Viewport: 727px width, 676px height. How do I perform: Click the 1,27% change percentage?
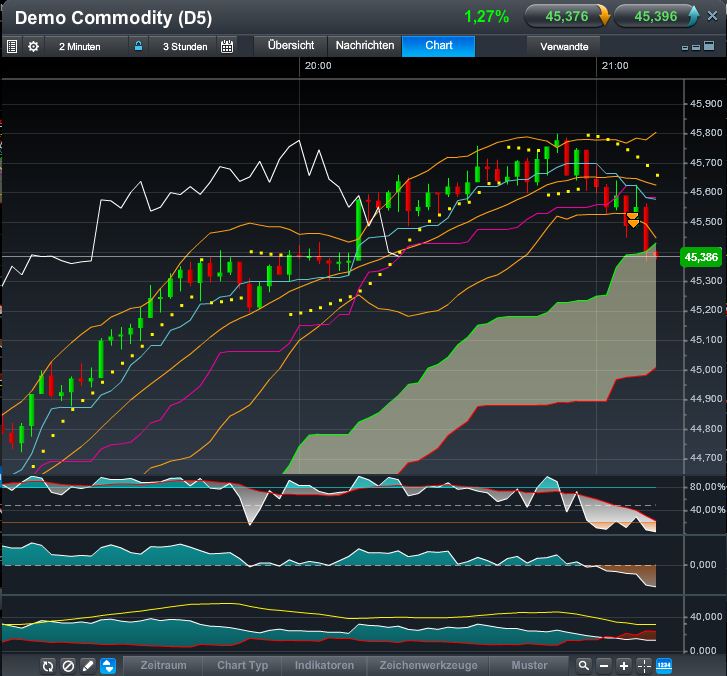pos(486,17)
